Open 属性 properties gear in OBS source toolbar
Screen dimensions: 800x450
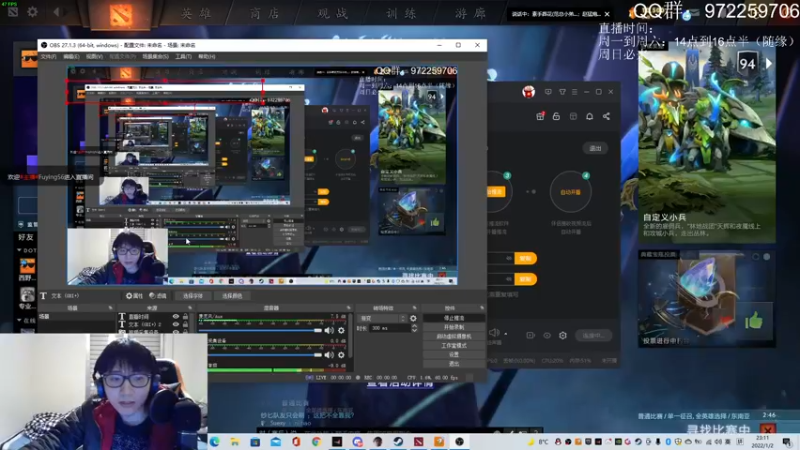tap(134, 296)
